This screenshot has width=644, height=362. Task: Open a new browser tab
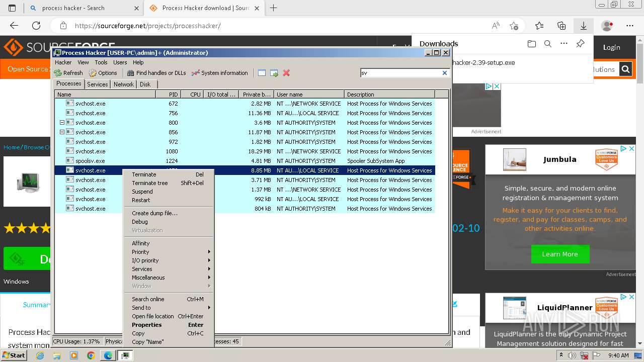click(x=274, y=8)
